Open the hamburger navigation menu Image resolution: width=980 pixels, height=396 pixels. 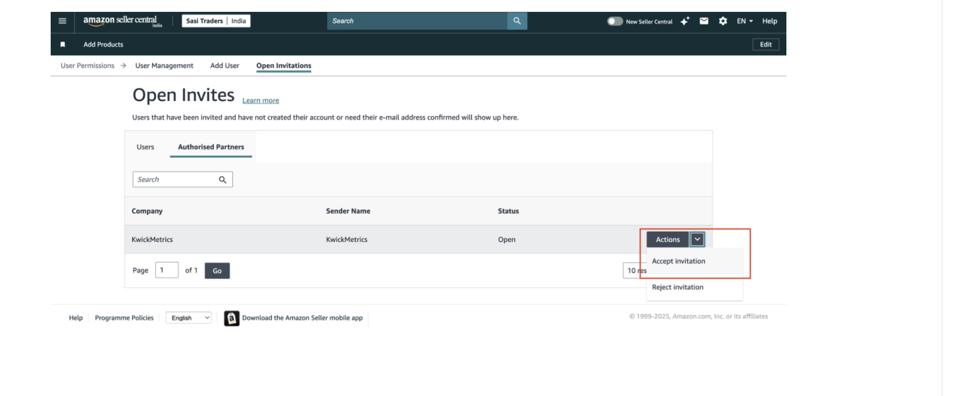63,21
